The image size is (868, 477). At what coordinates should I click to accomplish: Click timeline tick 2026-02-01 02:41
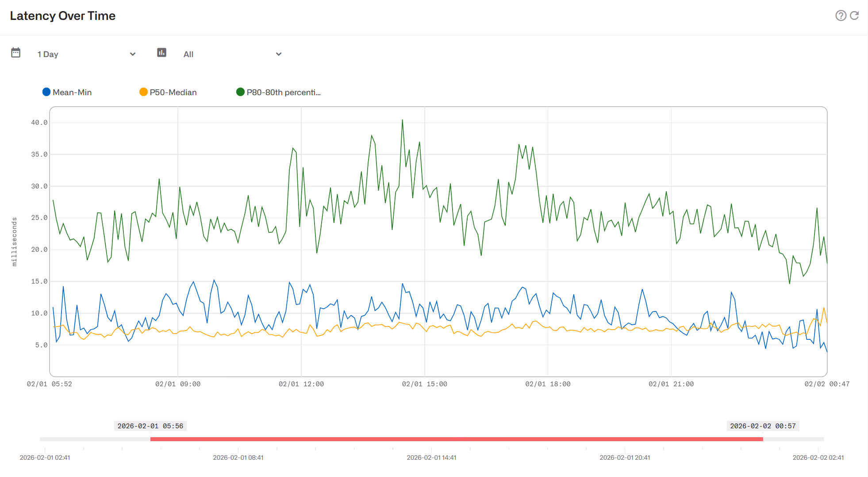tap(45, 458)
